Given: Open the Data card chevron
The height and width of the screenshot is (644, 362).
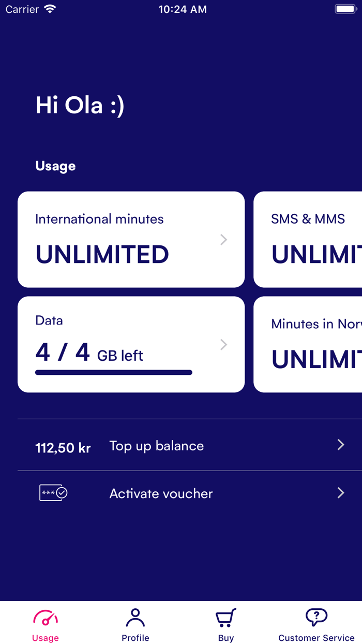Looking at the screenshot, I should coord(223,344).
